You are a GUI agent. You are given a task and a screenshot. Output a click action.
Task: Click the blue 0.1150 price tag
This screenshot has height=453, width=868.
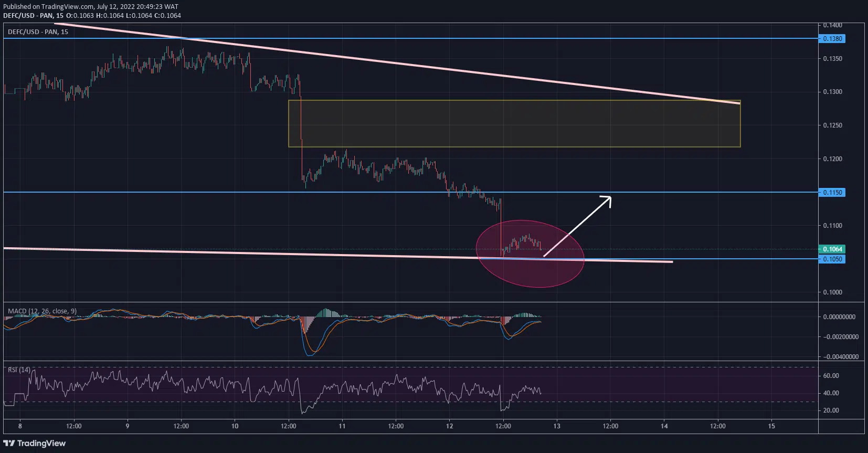tap(832, 193)
